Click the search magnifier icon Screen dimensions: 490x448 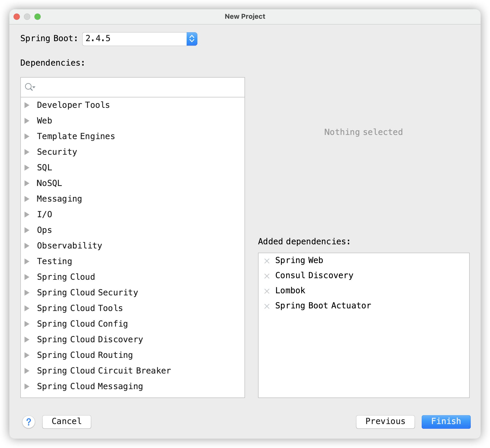[x=30, y=87]
